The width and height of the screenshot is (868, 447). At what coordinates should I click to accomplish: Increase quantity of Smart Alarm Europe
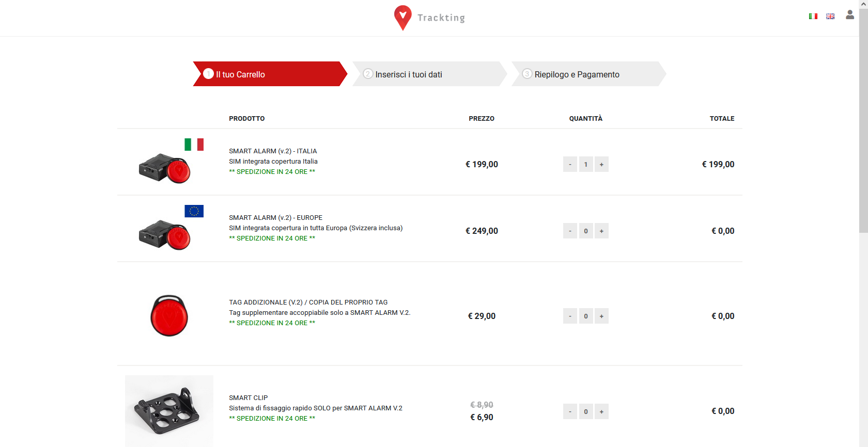coord(601,231)
